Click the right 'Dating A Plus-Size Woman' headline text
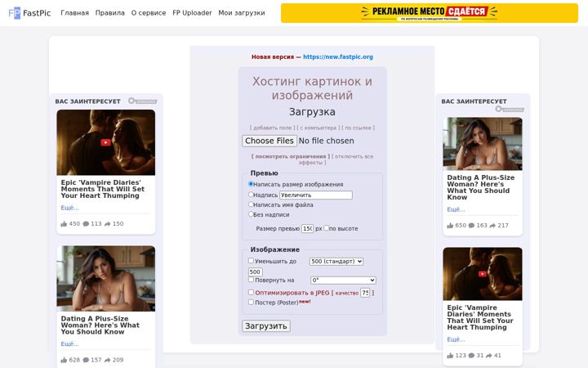Screen dimensions: 588x368 point(481,187)
